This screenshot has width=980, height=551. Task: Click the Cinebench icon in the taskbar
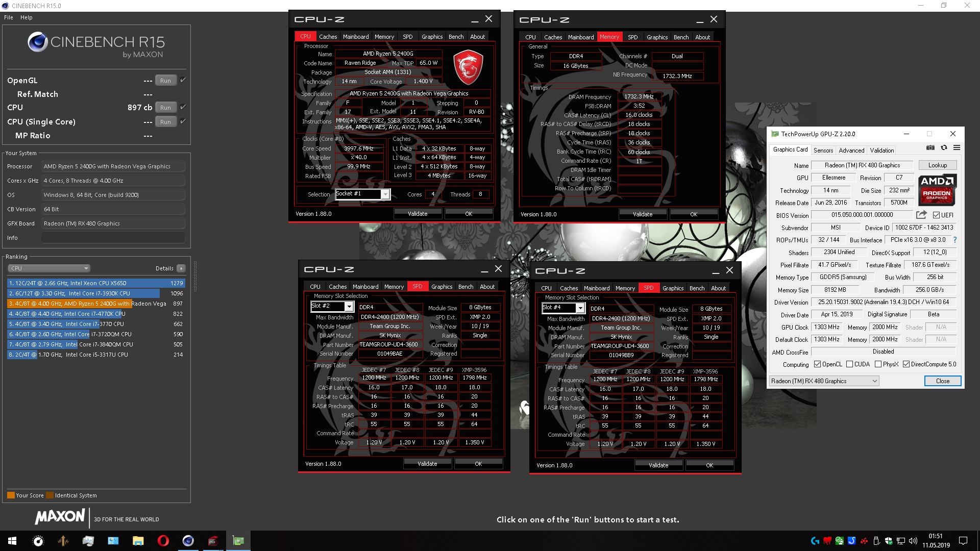pos(188,541)
